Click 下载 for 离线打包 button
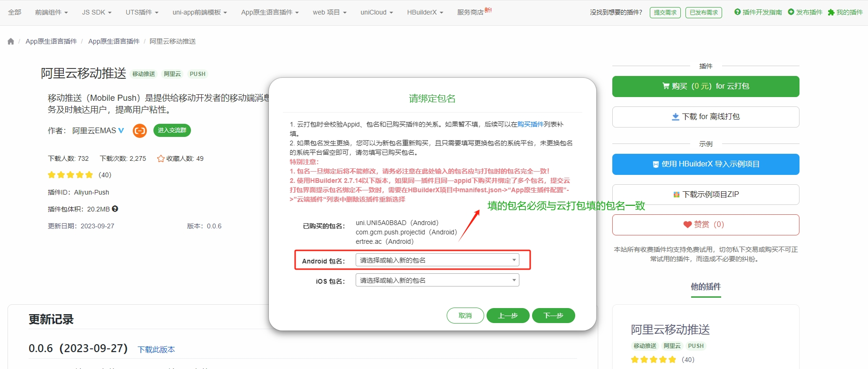The width and height of the screenshot is (868, 369). (706, 117)
